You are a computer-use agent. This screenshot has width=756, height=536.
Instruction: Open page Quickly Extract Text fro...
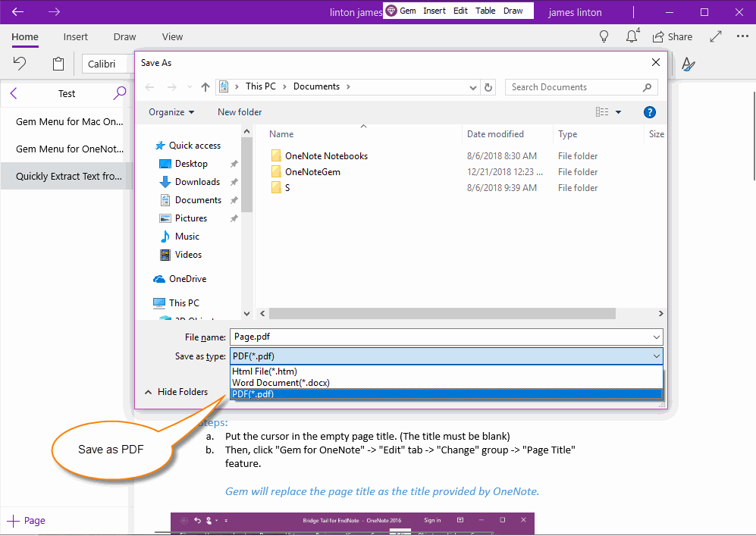67,176
